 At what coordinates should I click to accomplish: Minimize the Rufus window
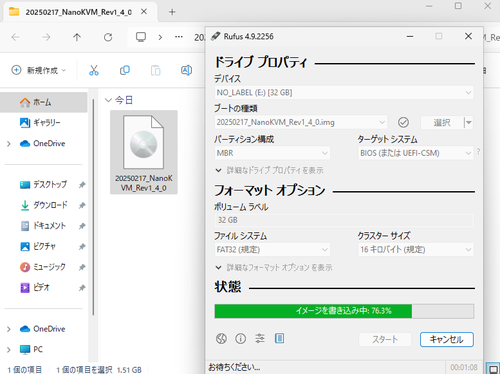click(x=410, y=36)
